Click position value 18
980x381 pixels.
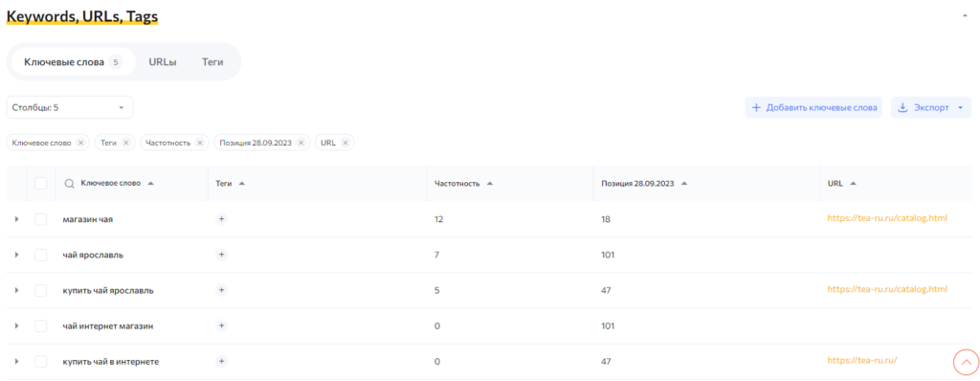606,219
